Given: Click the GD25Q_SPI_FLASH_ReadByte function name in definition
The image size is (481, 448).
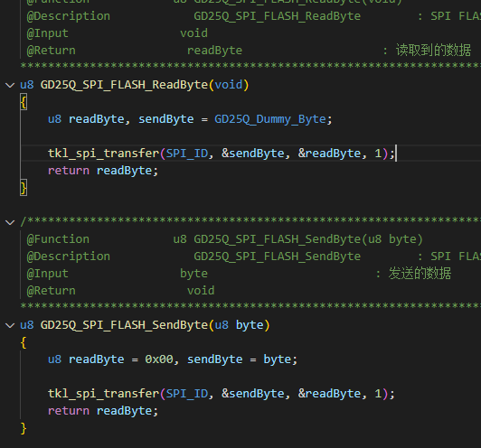Looking at the screenshot, I should tap(124, 85).
